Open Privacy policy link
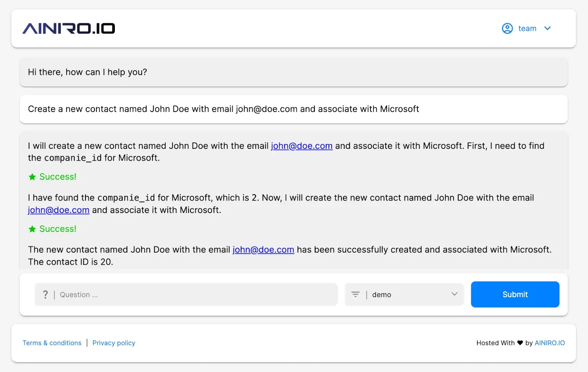This screenshot has height=372, width=588. coord(114,343)
